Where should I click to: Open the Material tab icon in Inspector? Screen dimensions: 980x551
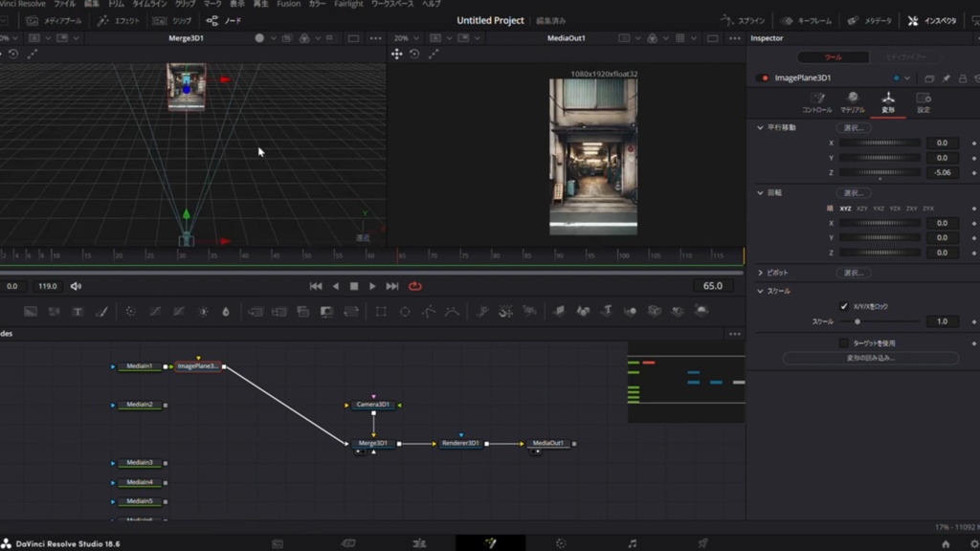point(852,99)
